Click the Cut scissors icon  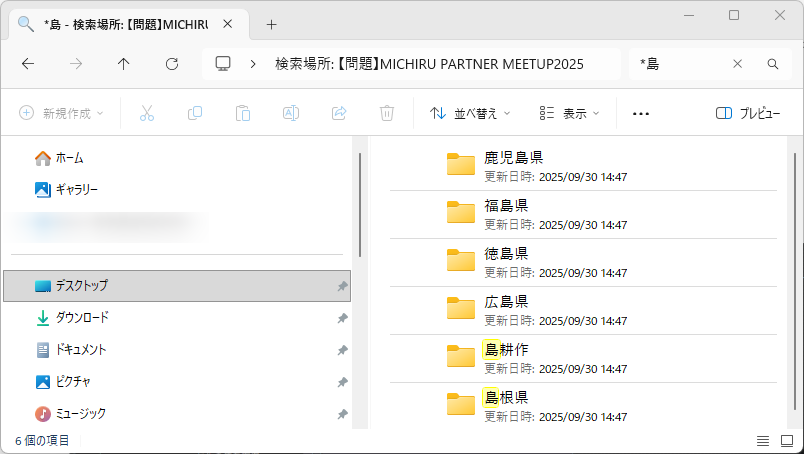point(147,113)
